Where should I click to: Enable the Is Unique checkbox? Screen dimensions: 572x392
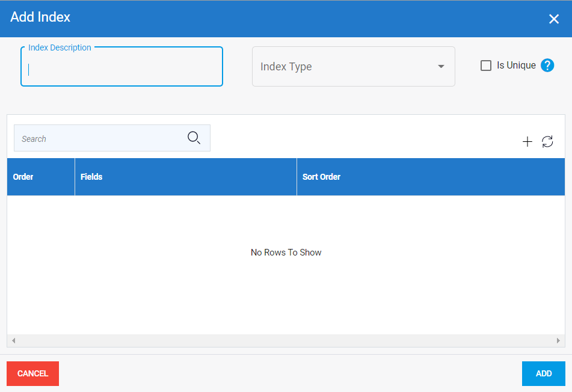pyautogui.click(x=486, y=66)
